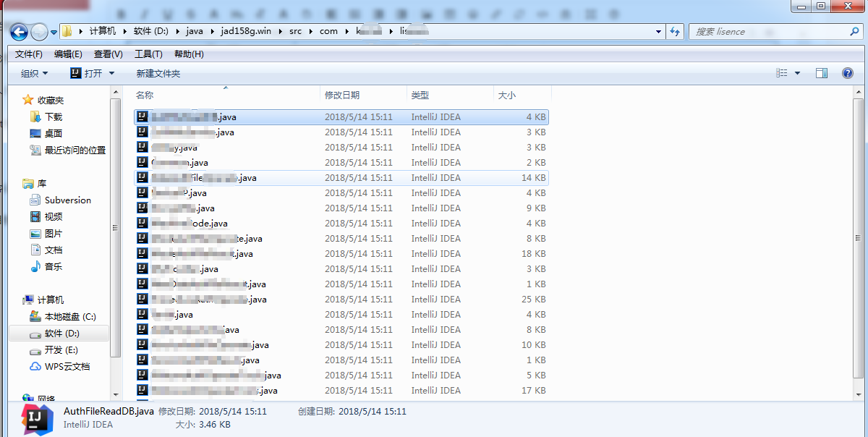
Task: Click the 最近访问的位置 icon in the sidebar
Action: (35, 150)
